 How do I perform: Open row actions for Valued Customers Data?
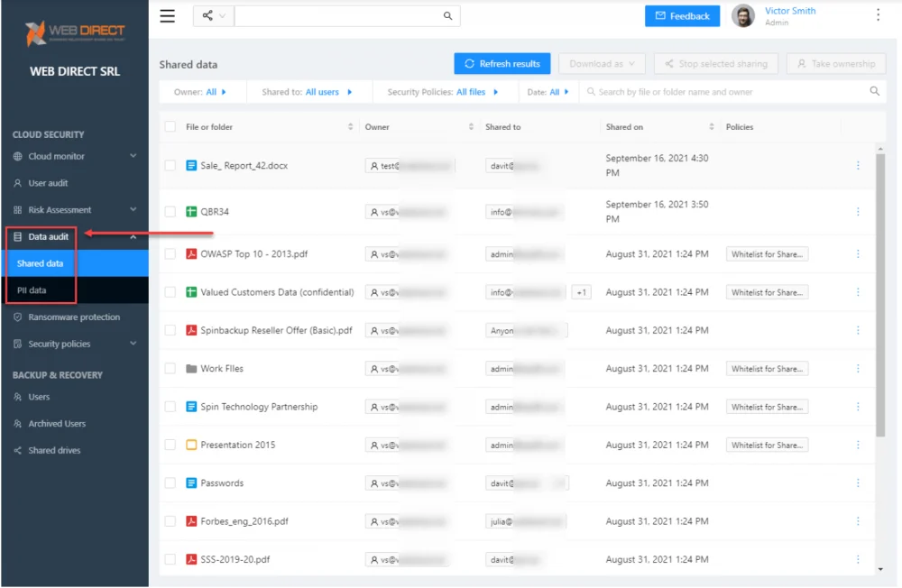coord(858,292)
